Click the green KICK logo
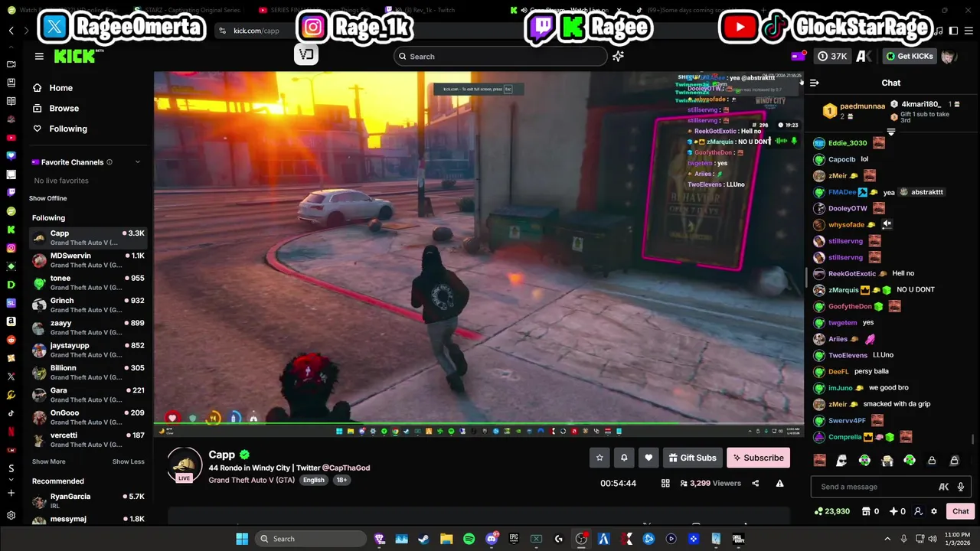The image size is (980, 551). point(75,56)
